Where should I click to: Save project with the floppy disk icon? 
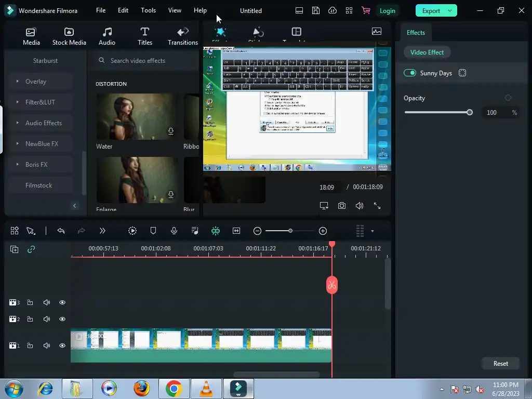click(x=315, y=10)
